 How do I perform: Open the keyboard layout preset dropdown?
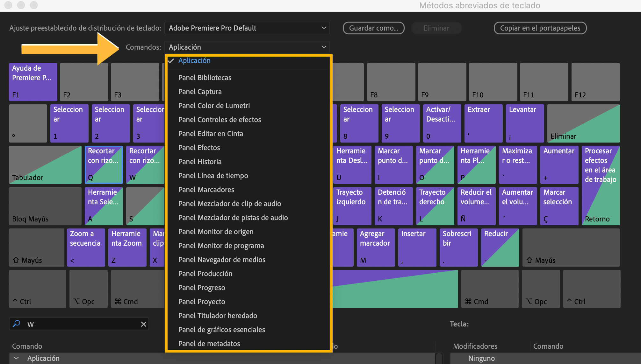point(247,28)
